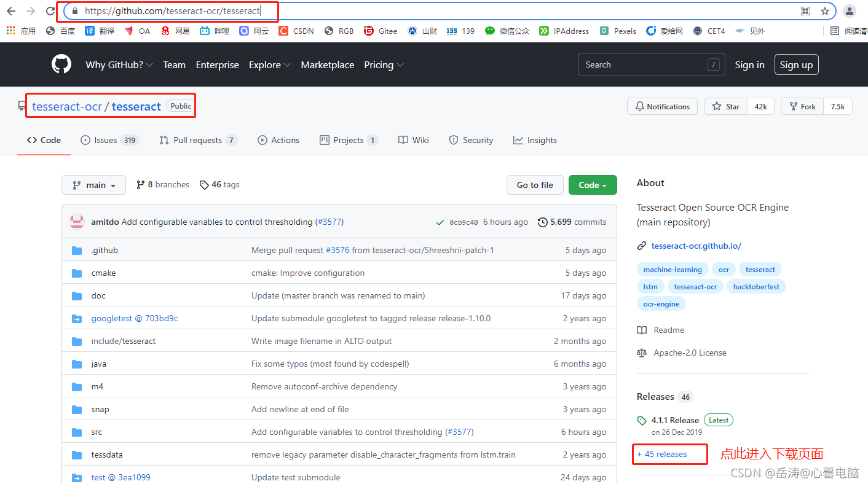
Task: Click the .github folder icon
Action: point(77,250)
